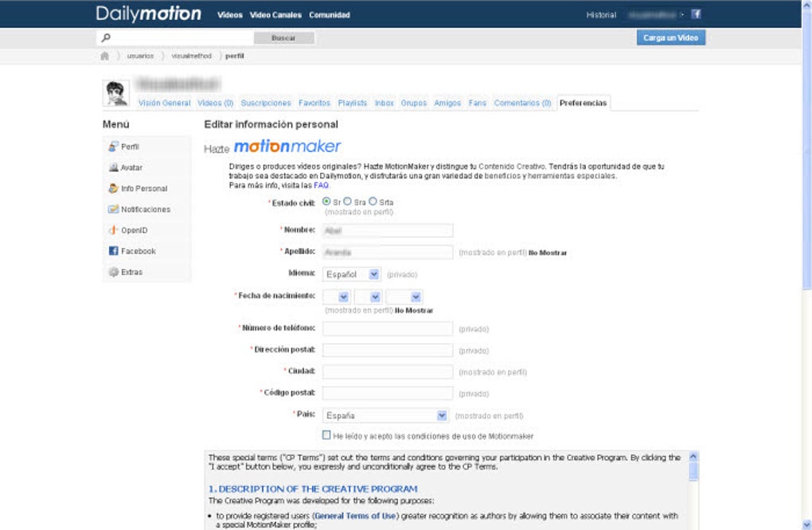Switch to Grupos tab

coord(414,103)
